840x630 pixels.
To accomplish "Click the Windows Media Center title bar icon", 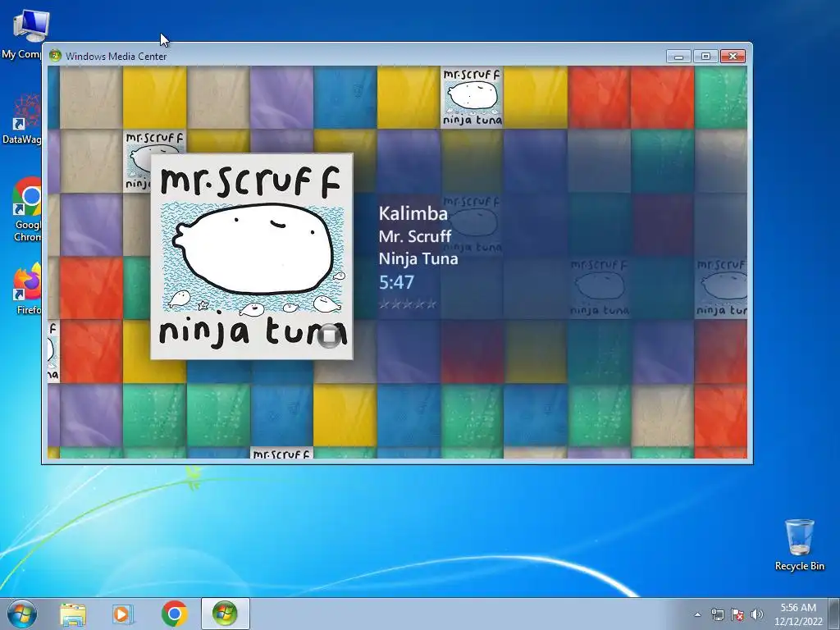I will click(x=55, y=56).
